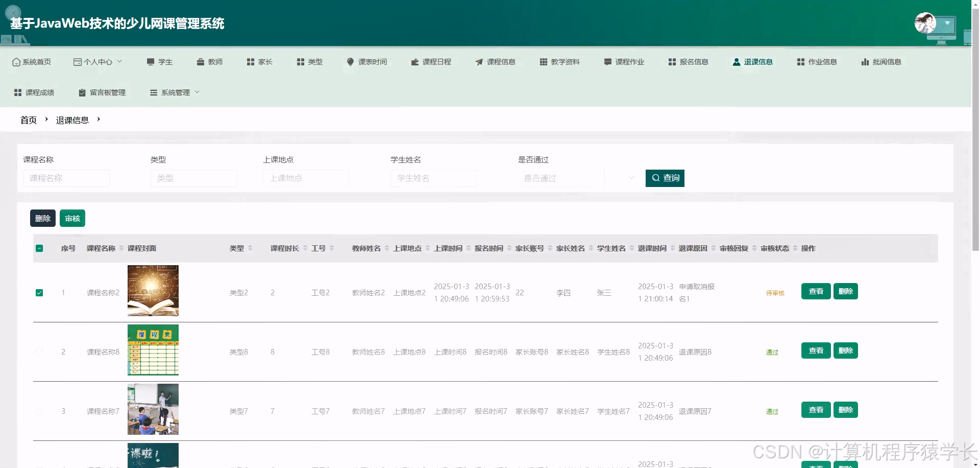
Task: Sort by 课程时长 column
Action: pyautogui.click(x=305, y=248)
